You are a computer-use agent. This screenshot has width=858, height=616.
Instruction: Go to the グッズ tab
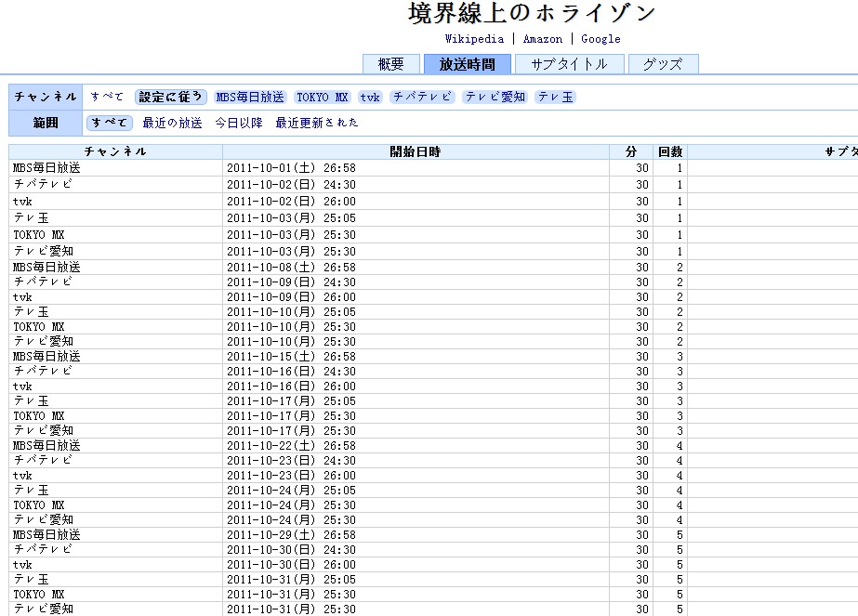point(663,64)
